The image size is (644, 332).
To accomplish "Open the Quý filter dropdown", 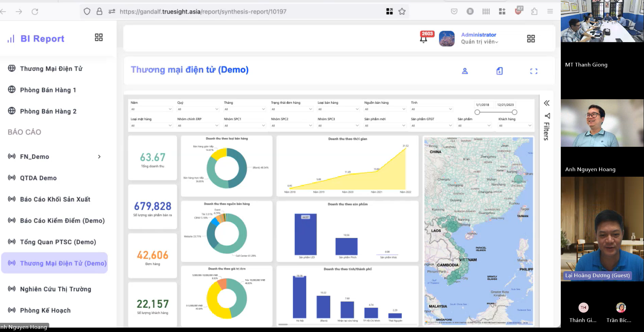I will tap(198, 109).
